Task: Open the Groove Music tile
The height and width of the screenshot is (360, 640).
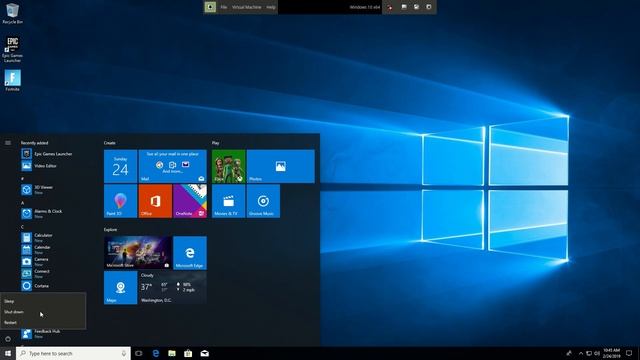Action: click(263, 201)
